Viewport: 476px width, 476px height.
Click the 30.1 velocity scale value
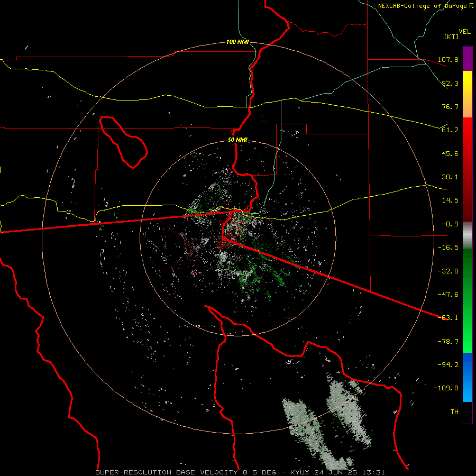pos(450,177)
